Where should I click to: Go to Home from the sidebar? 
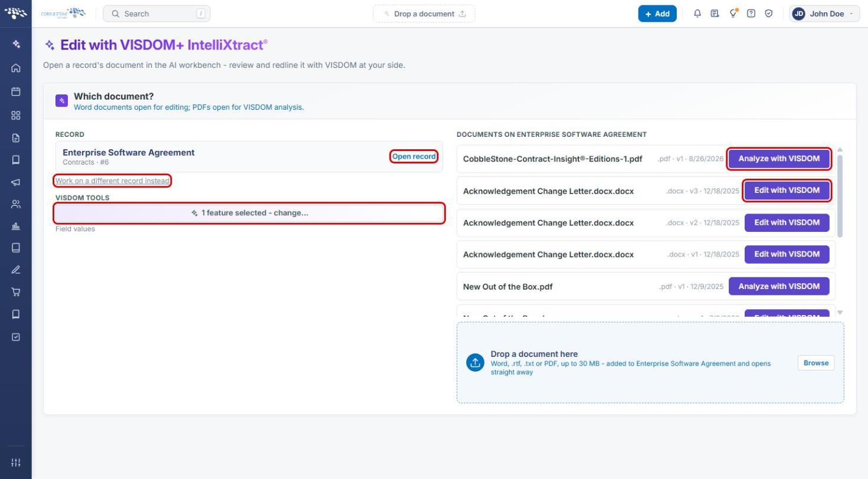[16, 68]
